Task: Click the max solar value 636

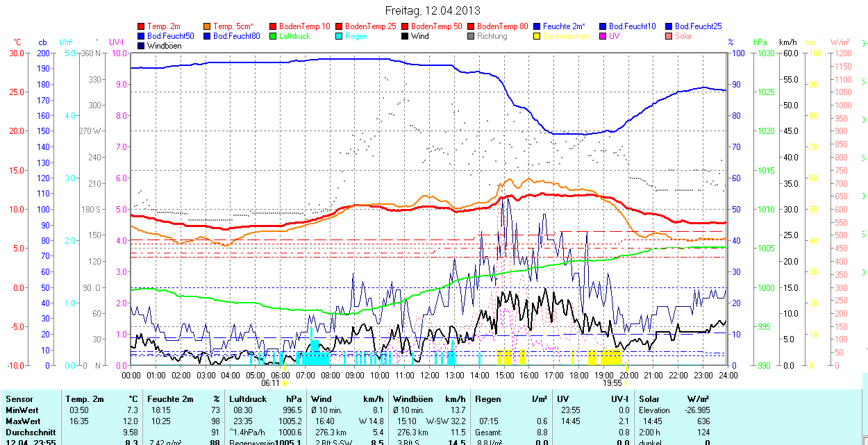Action: coord(703,421)
